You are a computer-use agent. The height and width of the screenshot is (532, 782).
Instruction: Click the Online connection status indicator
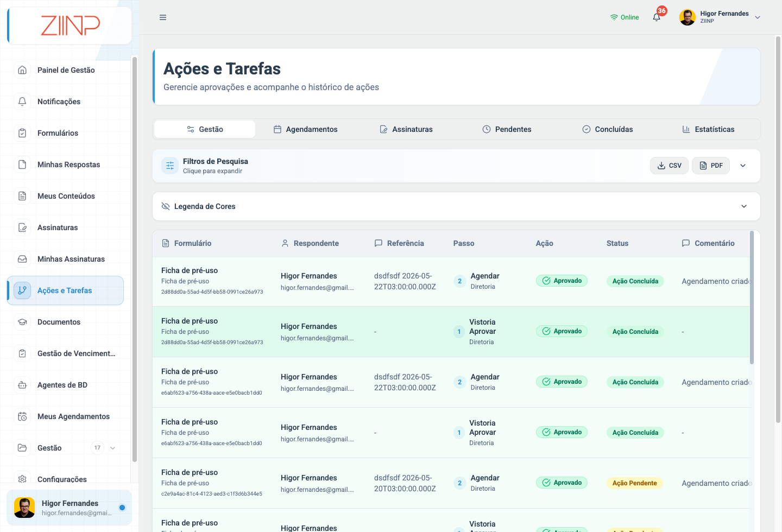(x=625, y=17)
